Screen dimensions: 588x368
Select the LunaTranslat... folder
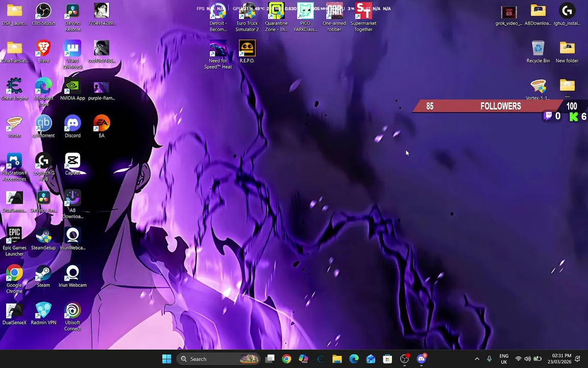(14, 52)
